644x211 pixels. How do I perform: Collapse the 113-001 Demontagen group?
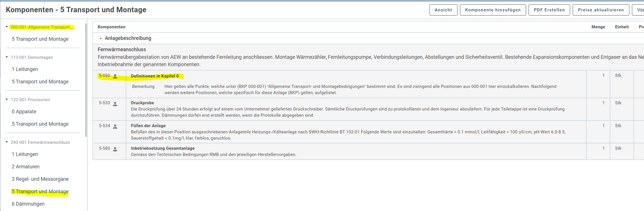(x=7, y=57)
